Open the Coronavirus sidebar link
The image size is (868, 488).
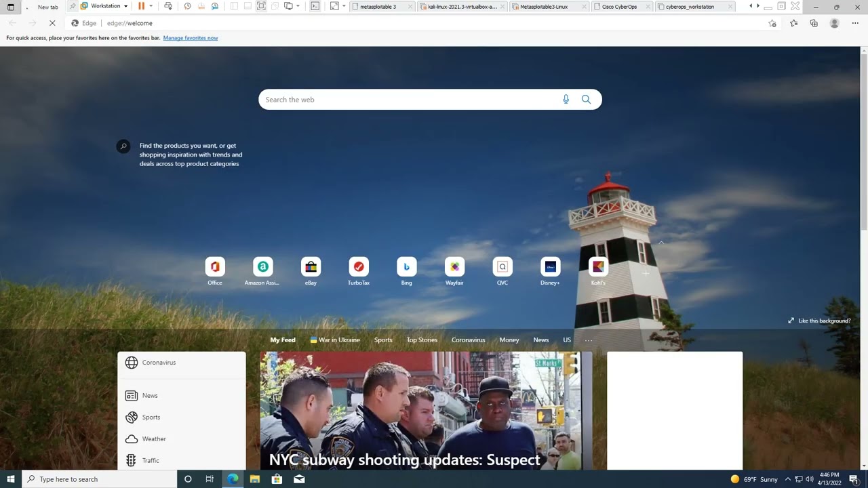click(x=159, y=363)
